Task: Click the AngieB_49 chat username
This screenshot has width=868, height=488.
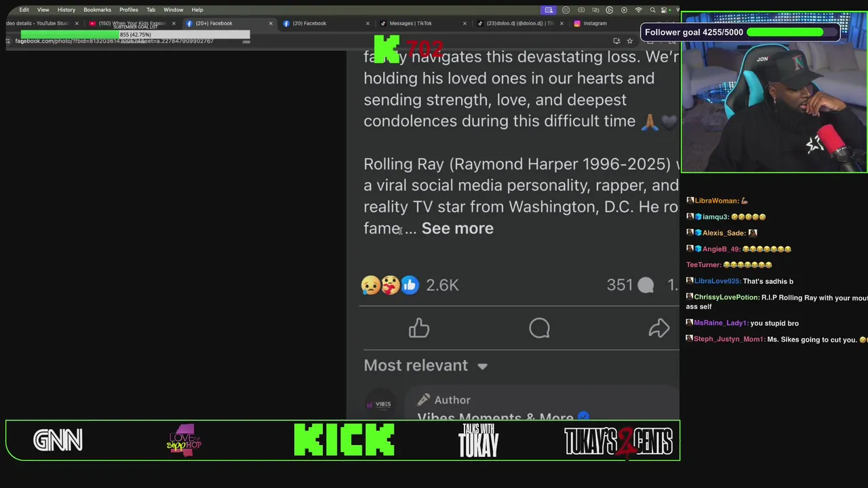Action: (721, 249)
